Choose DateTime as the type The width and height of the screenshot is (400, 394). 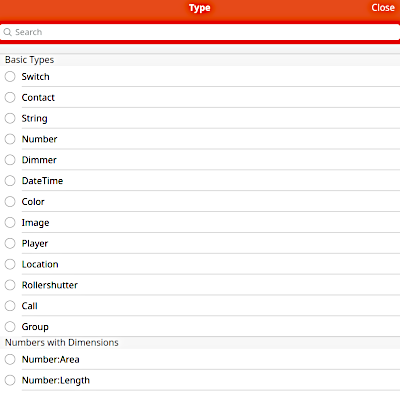click(10, 181)
